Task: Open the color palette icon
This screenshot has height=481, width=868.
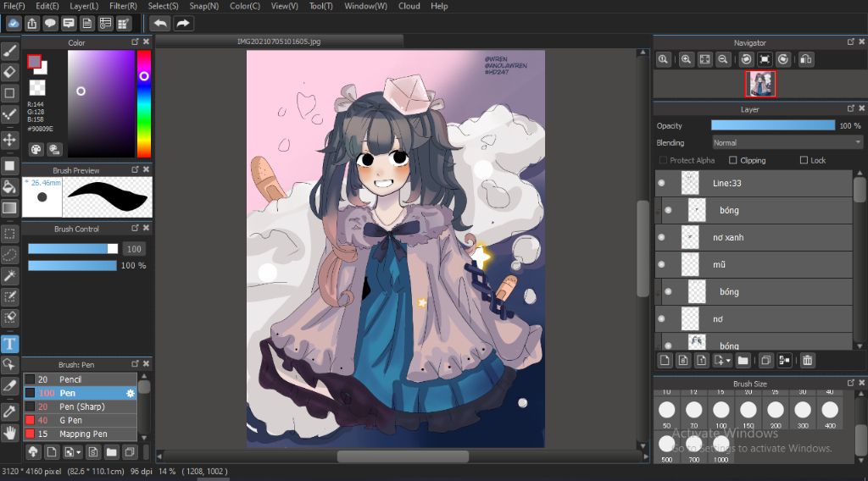Action: 36,149
